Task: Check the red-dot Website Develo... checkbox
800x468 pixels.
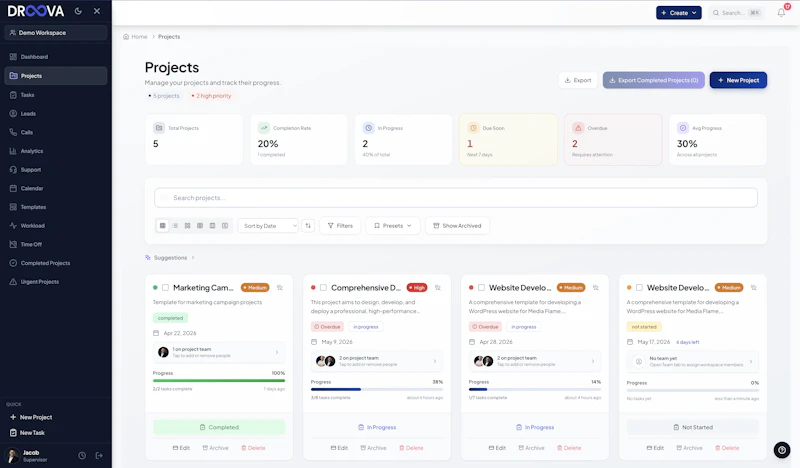Action: (481, 288)
